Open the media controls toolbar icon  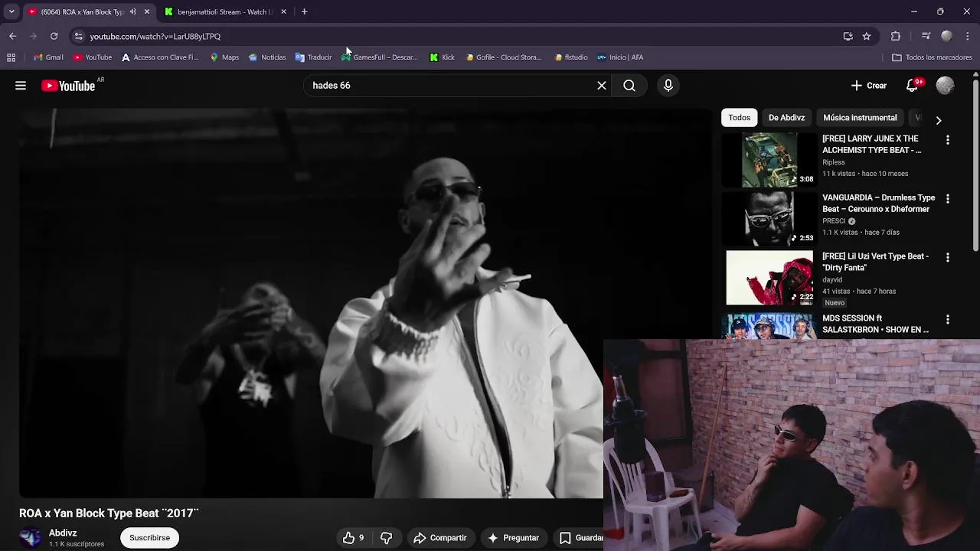point(926,36)
